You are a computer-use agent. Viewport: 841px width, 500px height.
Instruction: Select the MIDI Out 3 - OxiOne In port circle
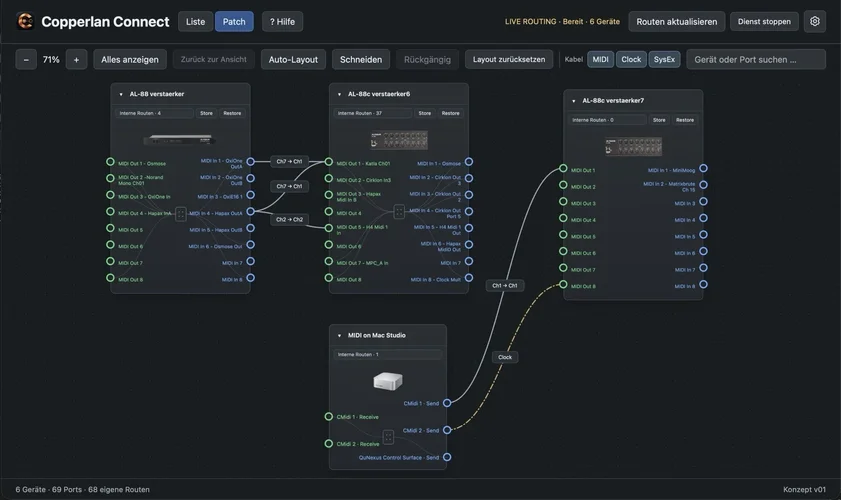click(x=110, y=195)
